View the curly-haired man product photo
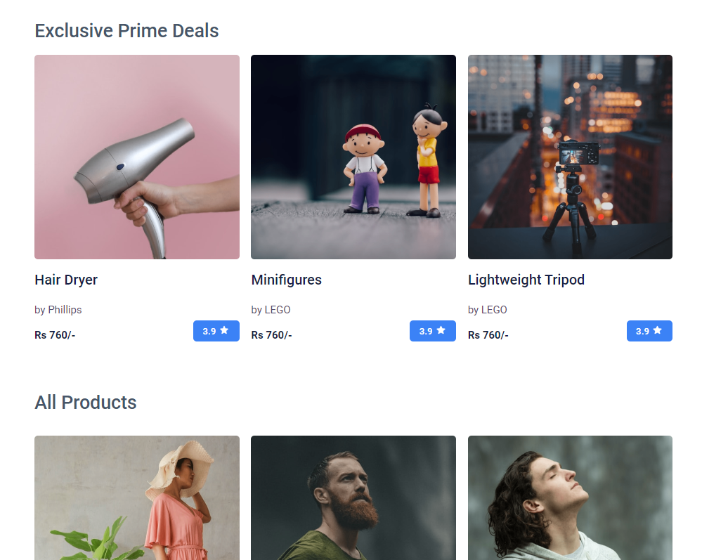Image resolution: width=728 pixels, height=560 pixels. tap(570, 497)
